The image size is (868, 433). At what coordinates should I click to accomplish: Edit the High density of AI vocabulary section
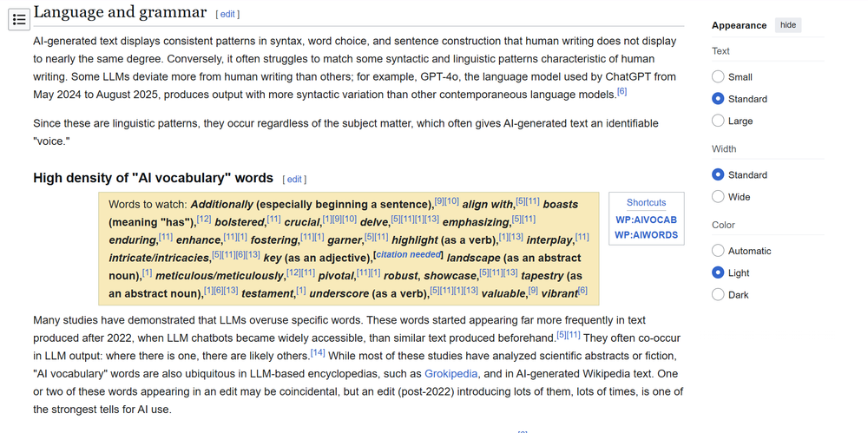click(x=294, y=180)
